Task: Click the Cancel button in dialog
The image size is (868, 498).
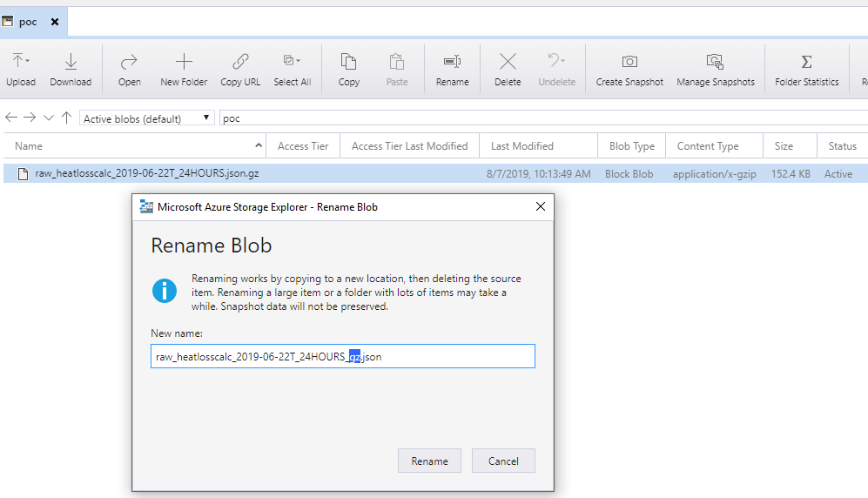Action: [503, 461]
